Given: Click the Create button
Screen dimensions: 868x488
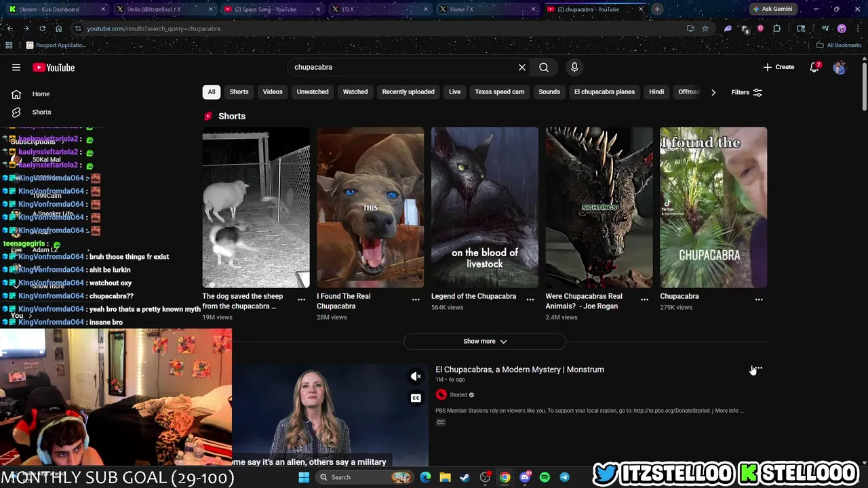Looking at the screenshot, I should (x=778, y=67).
